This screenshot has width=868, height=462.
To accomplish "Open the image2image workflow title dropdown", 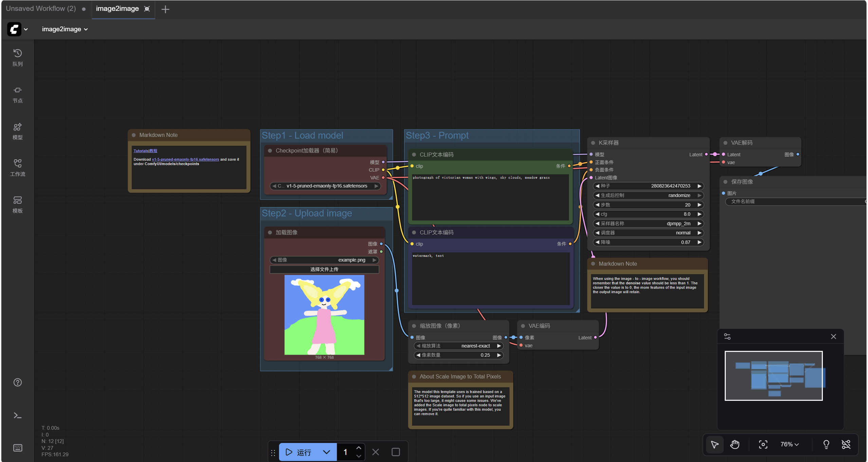I will [x=64, y=29].
